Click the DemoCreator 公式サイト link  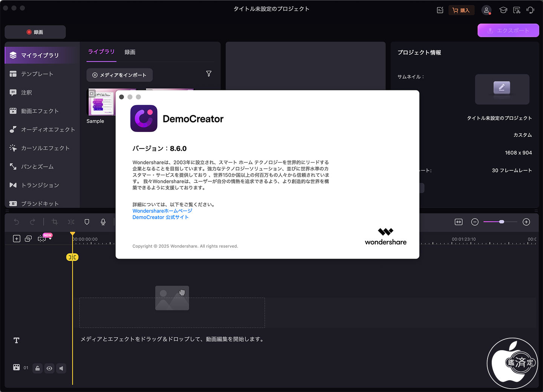(160, 217)
